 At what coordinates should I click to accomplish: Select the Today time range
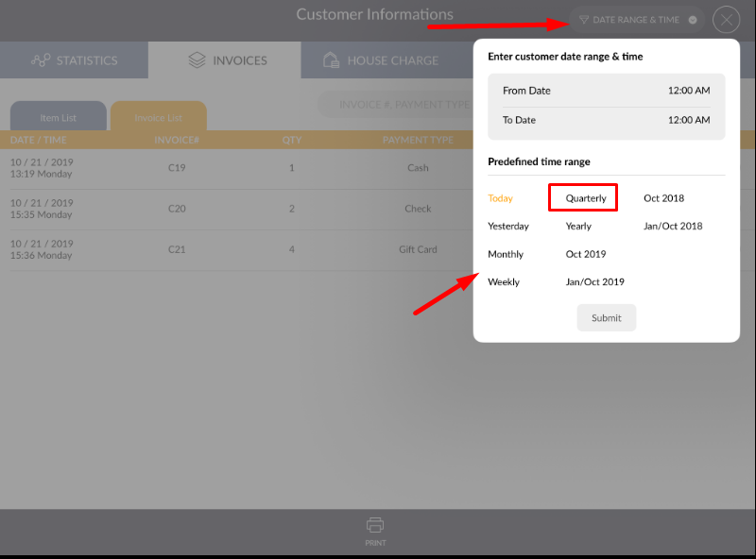click(500, 198)
